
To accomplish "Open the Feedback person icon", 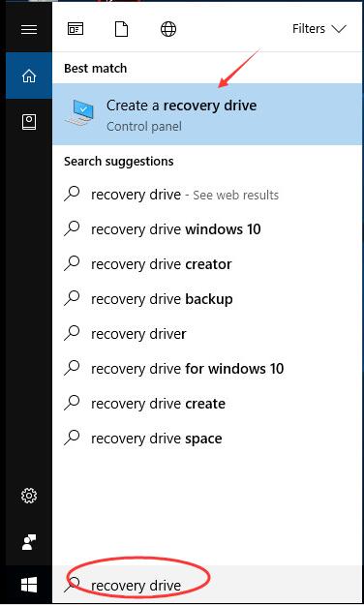I will 29,542.
